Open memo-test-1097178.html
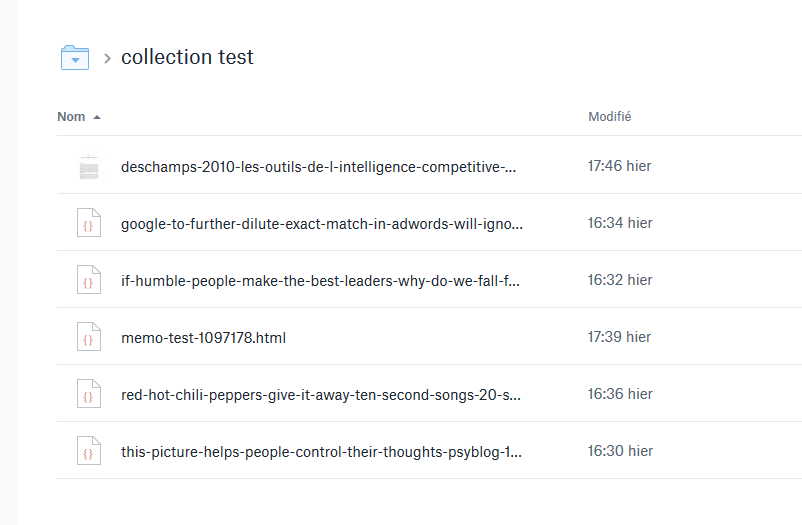 [x=203, y=338]
